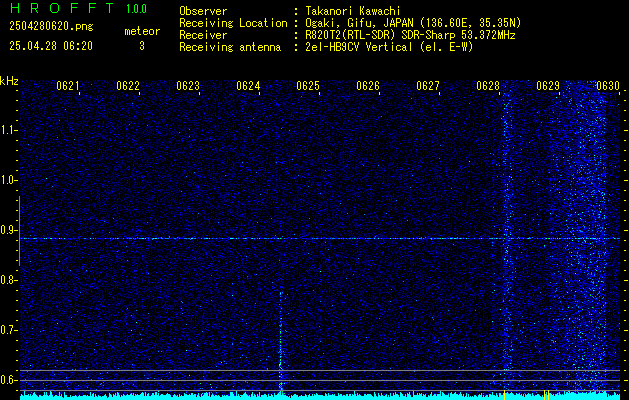629x400 pixels.
Task: Click the Receiving antenna field label
Action: click(x=230, y=47)
